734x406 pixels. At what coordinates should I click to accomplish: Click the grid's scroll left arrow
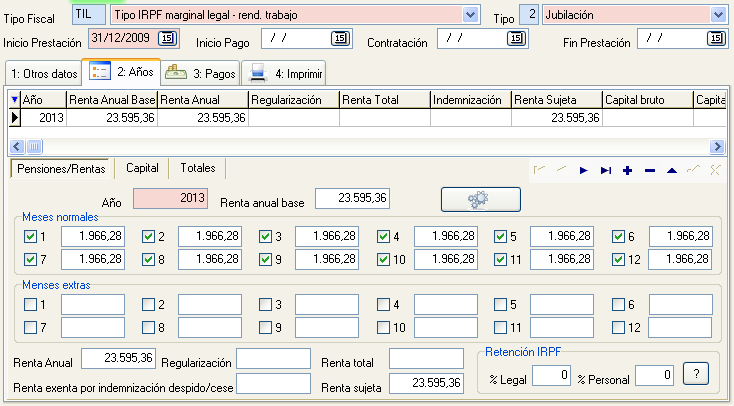coord(17,147)
